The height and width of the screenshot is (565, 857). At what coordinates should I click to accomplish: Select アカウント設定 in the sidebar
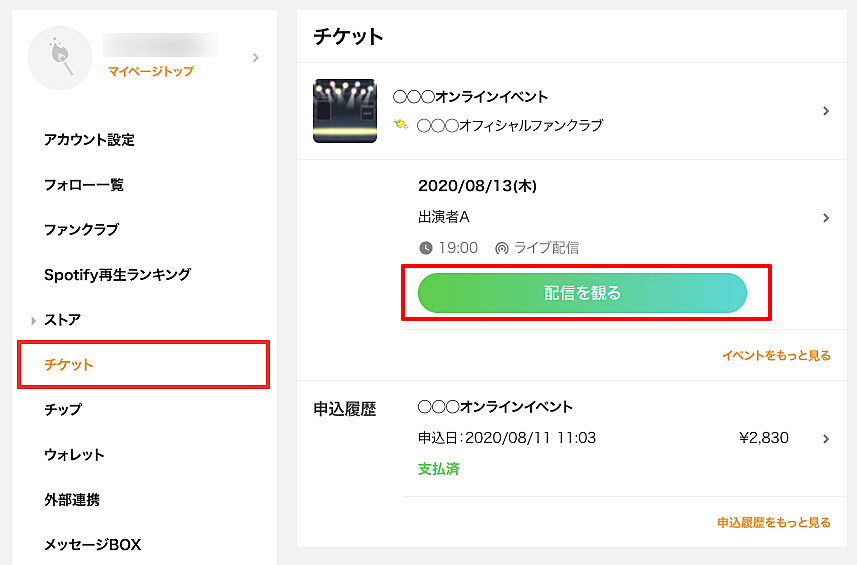89,140
